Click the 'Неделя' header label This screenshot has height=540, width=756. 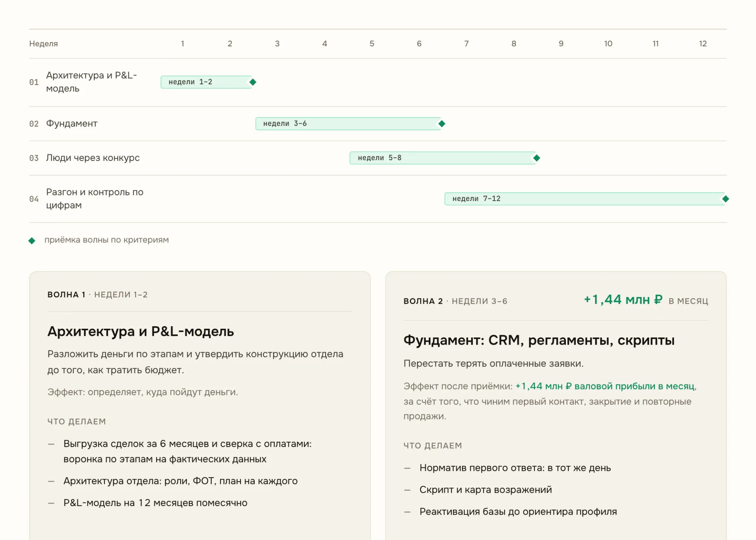(43, 44)
